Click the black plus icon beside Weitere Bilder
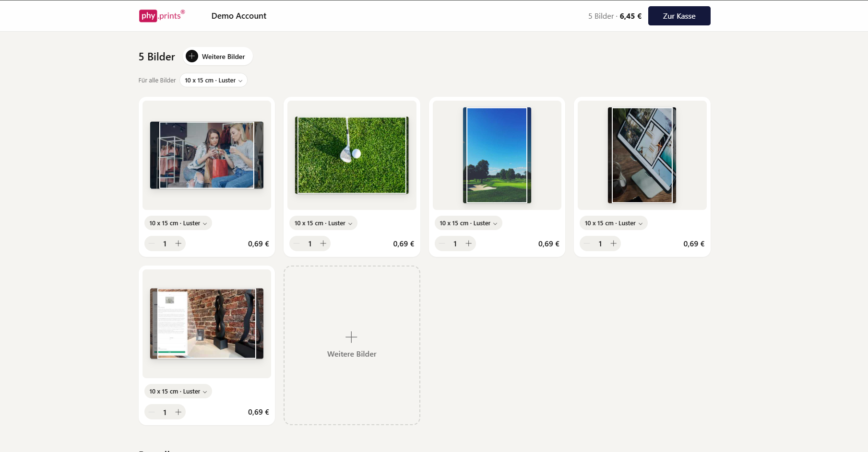 [x=192, y=56]
